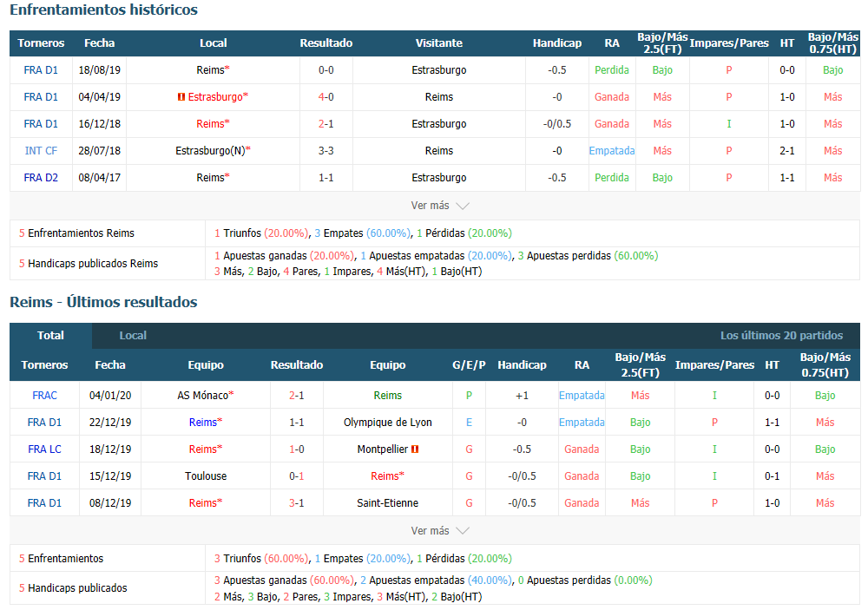Screen dimensions: 868x610
Task: Open FRA D1 link for 08/12/19 match
Action: coord(44,502)
